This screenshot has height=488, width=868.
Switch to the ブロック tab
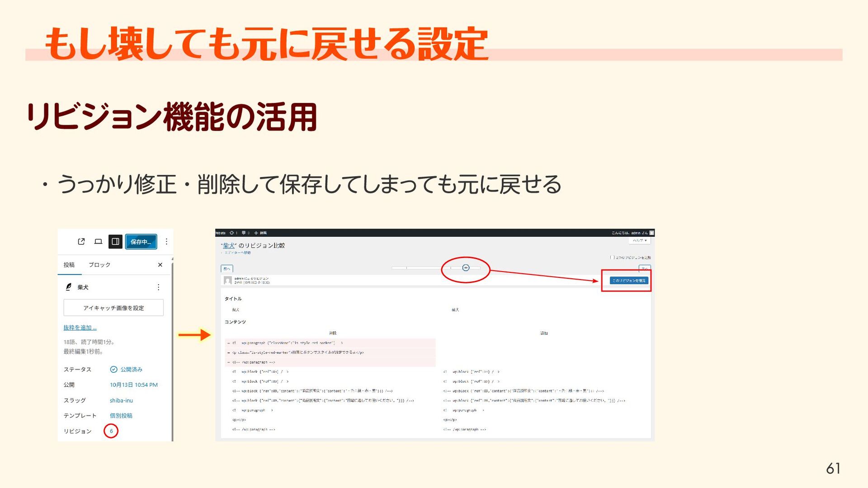tap(99, 265)
